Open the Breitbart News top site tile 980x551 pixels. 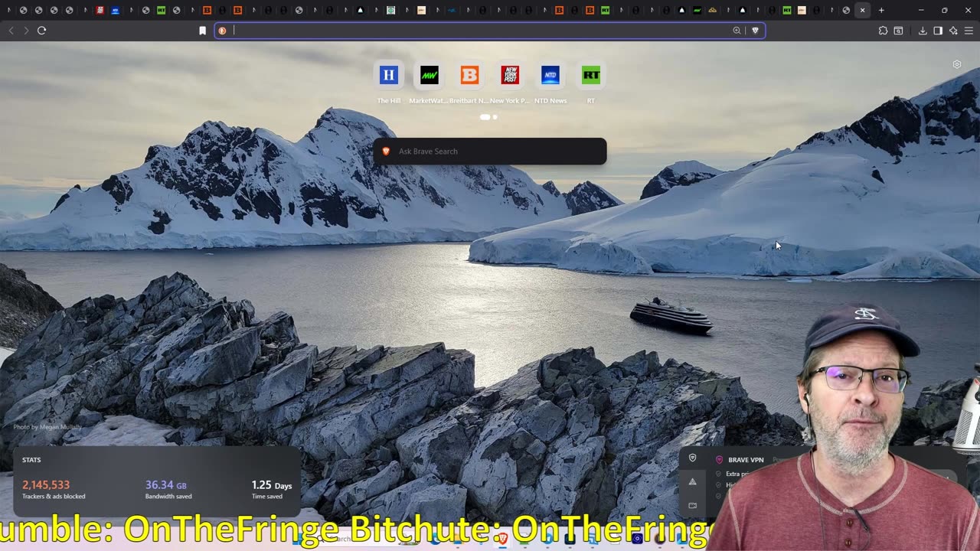[x=469, y=75]
